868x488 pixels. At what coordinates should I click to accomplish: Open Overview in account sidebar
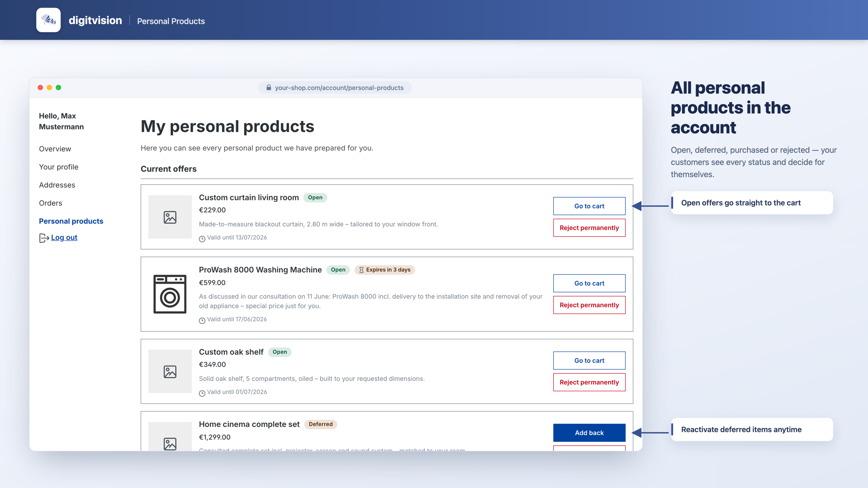click(x=55, y=149)
